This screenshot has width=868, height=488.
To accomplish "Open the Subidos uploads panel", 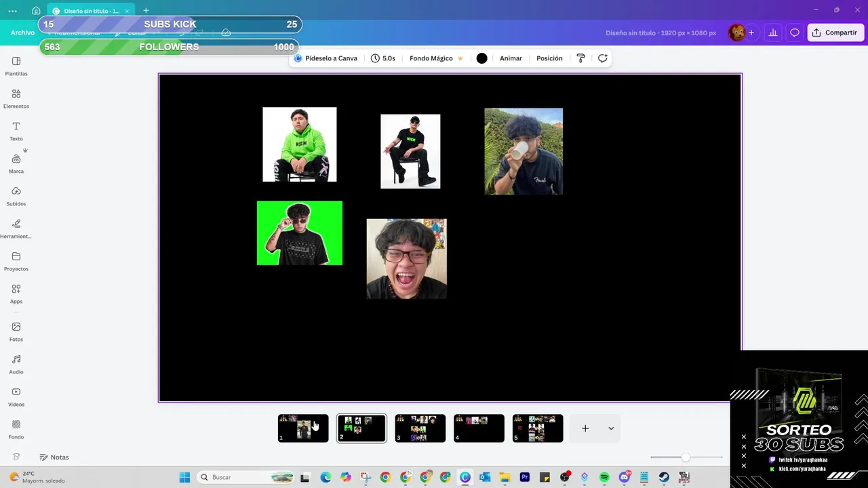I will pyautogui.click(x=16, y=196).
